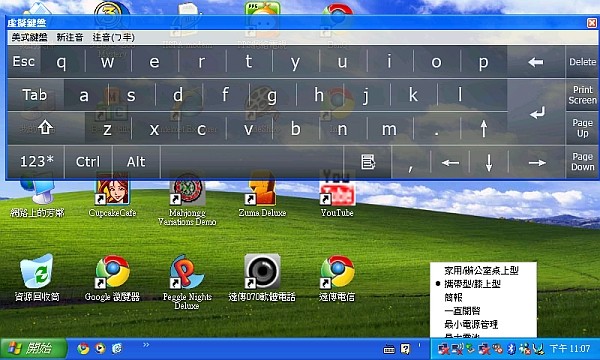Open the Google 瀏覽器 Chrome desktop shortcut
Image resolution: width=600 pixels, height=360 pixels.
click(112, 277)
